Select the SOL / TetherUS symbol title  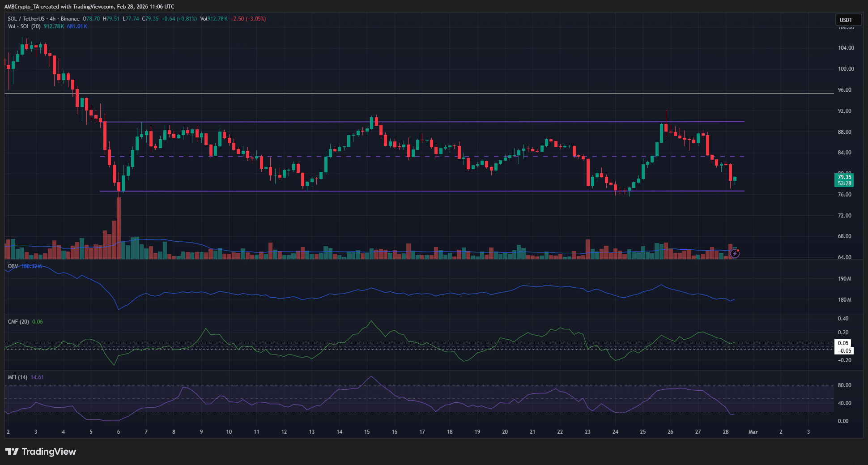click(26, 19)
